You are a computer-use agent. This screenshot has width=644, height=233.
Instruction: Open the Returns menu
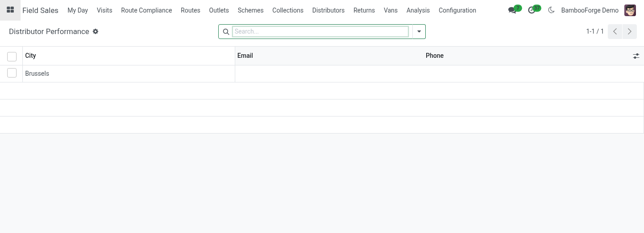pos(364,10)
